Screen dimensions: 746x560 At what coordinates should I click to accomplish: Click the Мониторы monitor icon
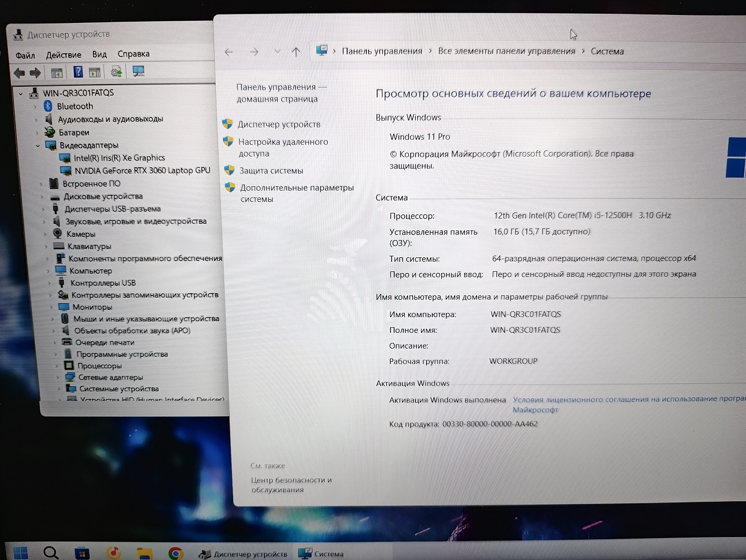(64, 307)
